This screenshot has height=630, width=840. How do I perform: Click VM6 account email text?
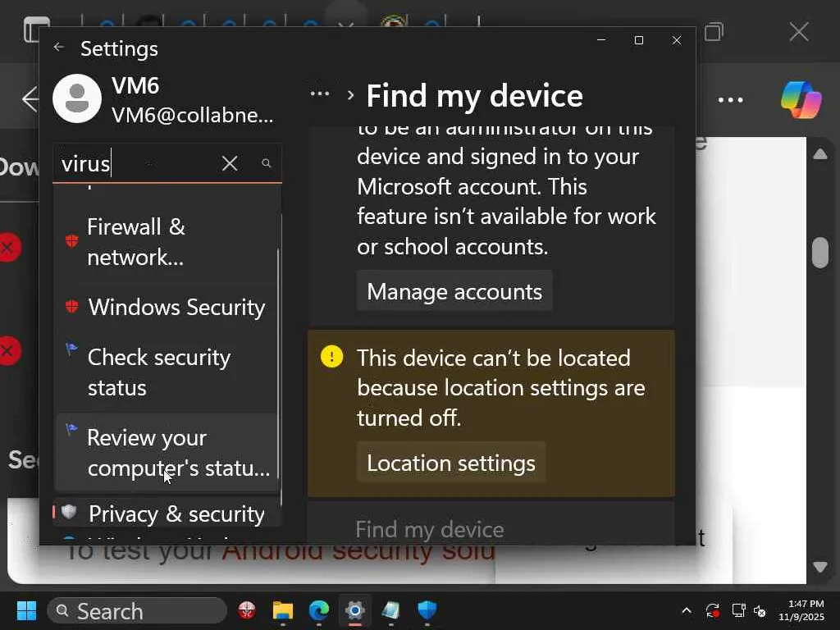coord(192,115)
